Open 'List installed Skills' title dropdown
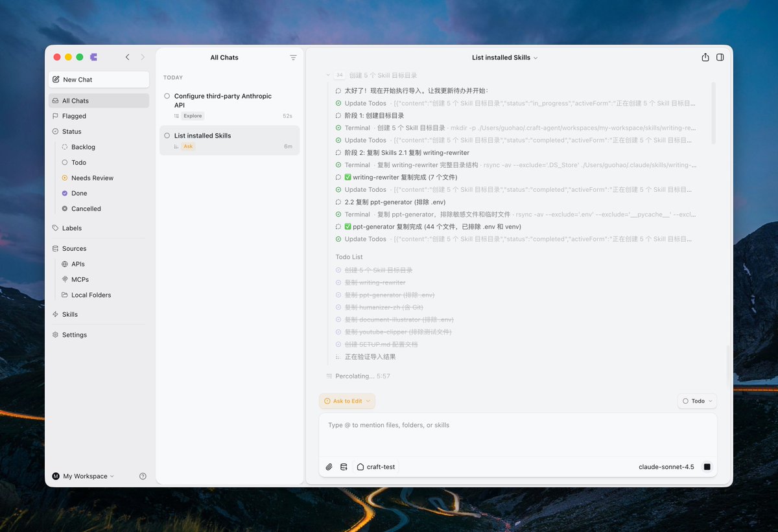The image size is (778, 532). [505, 58]
